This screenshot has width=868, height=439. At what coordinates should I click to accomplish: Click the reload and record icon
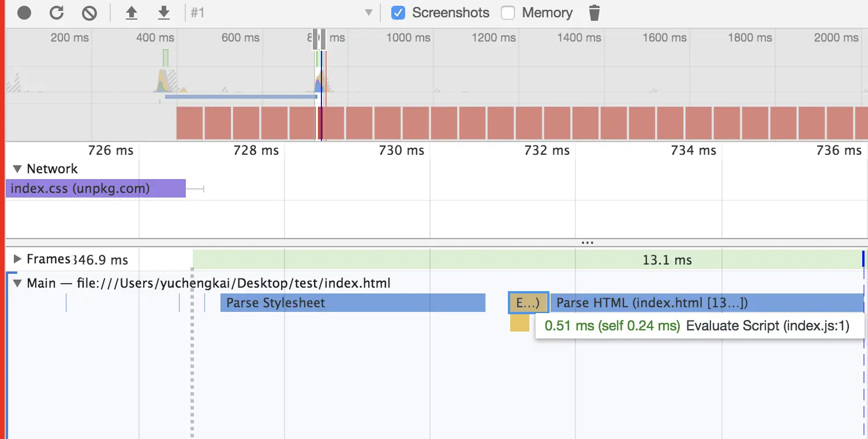tap(57, 13)
